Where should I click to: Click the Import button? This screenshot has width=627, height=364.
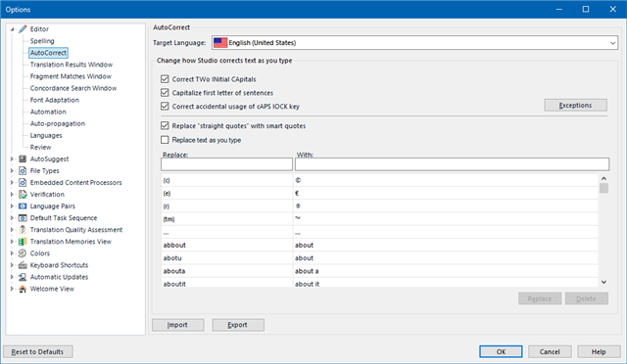coord(178,325)
